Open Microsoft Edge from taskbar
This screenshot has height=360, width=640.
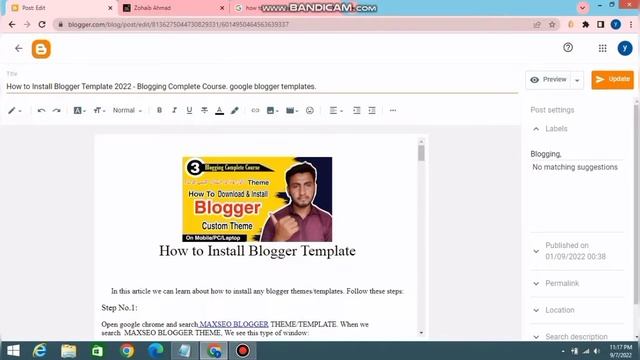point(156,351)
